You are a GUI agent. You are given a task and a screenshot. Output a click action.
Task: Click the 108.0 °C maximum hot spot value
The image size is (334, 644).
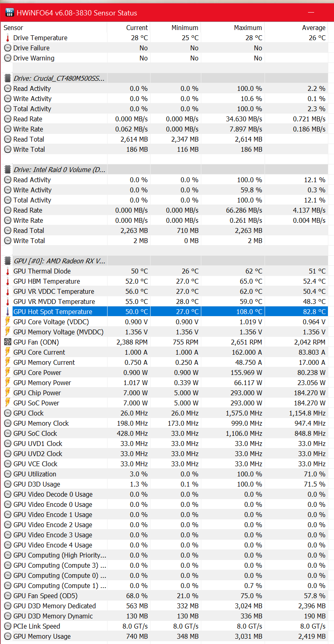[250, 312]
